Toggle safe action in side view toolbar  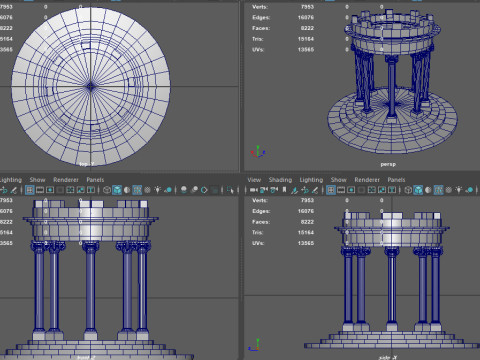coord(382,190)
